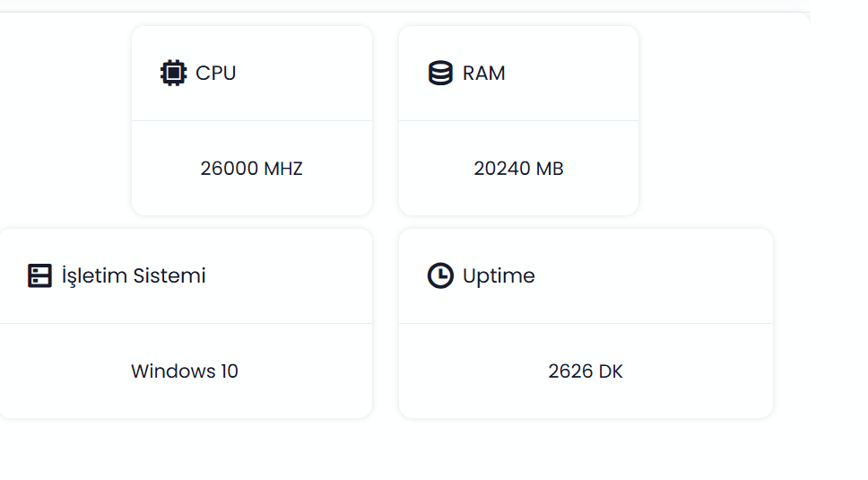Open the RAM info card header
This screenshot has width=868, height=480.
pyautogui.click(x=518, y=73)
